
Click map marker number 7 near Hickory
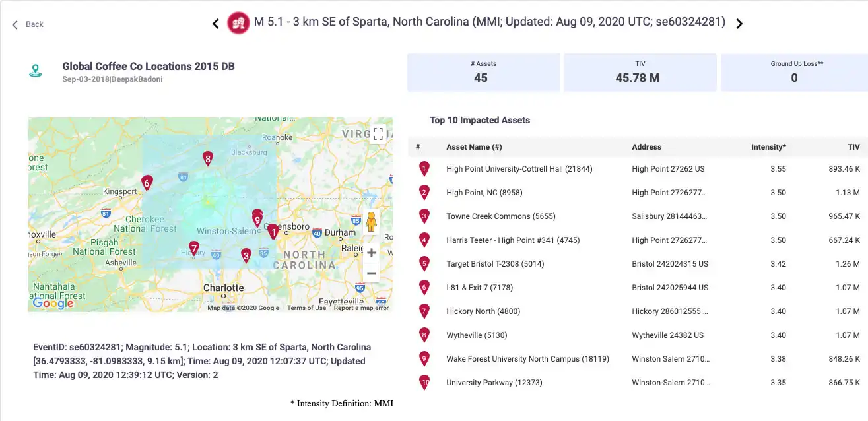tap(193, 248)
